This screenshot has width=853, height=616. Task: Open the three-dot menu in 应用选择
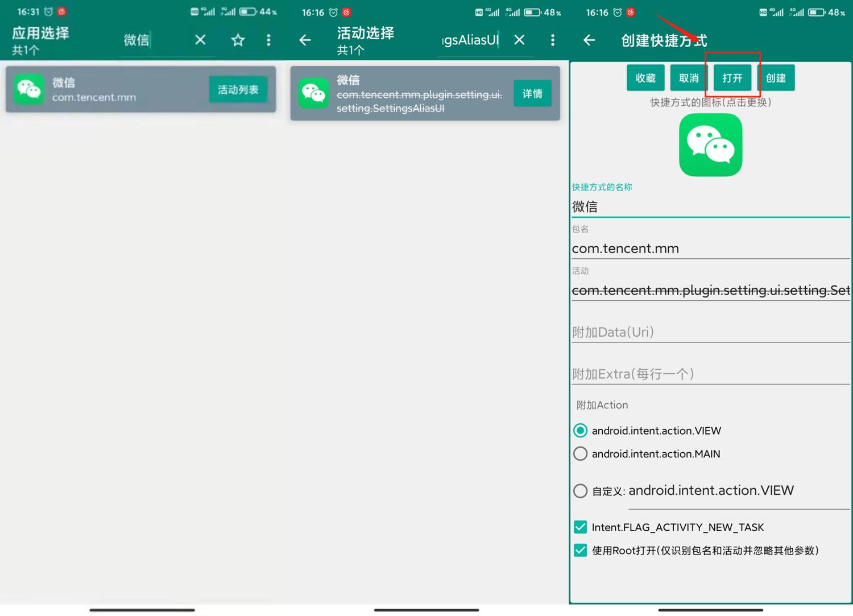click(268, 40)
